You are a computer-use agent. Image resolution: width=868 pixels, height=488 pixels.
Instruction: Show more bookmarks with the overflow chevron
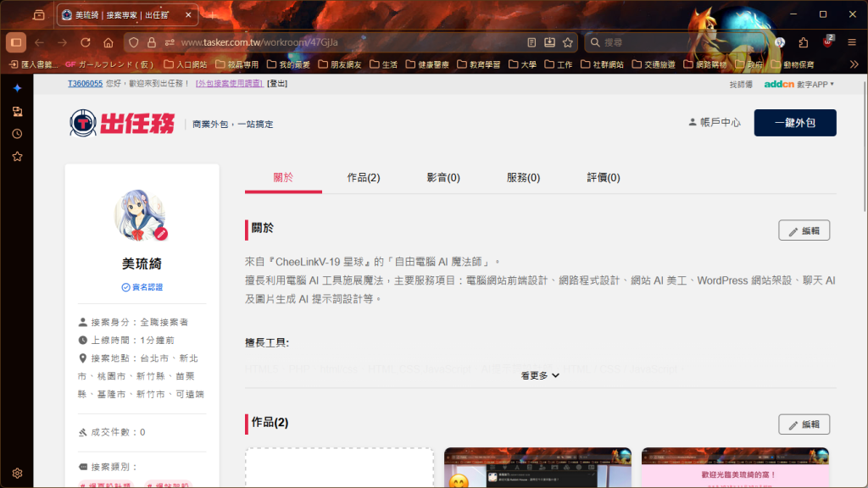(853, 64)
